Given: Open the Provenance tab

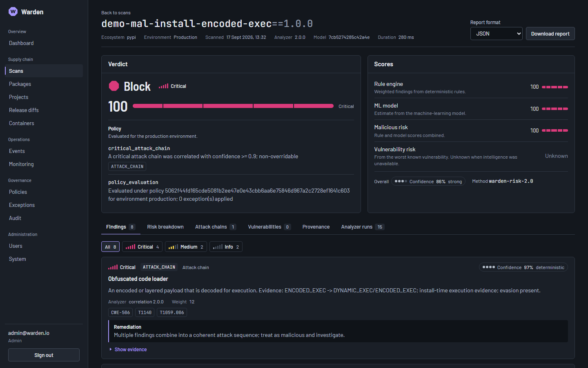Looking at the screenshot, I should [x=316, y=227].
